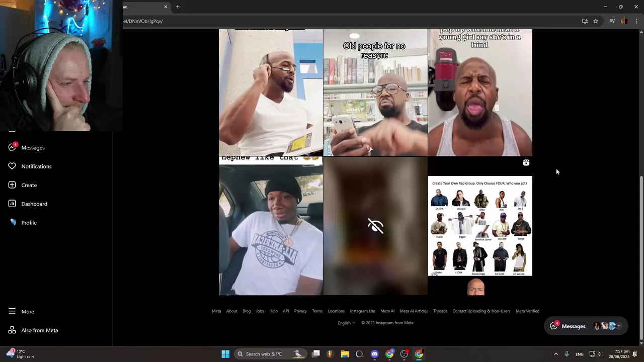Open the Terms footer link
Image resolution: width=644 pixels, height=362 pixels.
pyautogui.click(x=317, y=311)
